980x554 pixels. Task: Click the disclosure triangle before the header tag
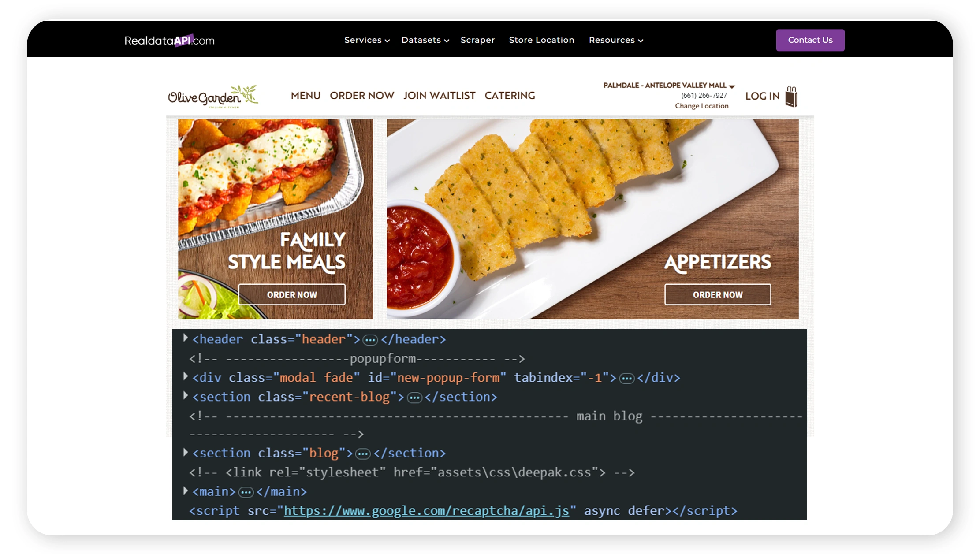click(x=185, y=338)
